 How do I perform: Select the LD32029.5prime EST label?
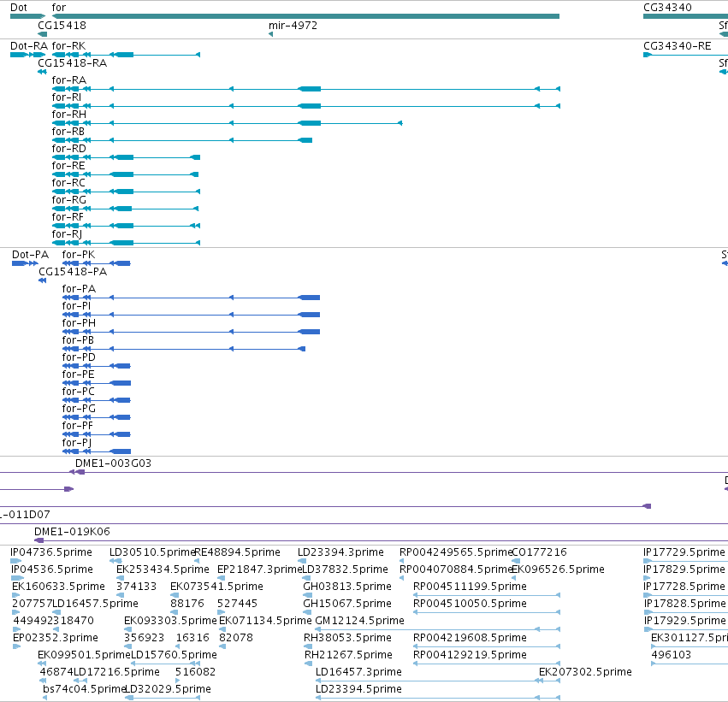click(168, 689)
